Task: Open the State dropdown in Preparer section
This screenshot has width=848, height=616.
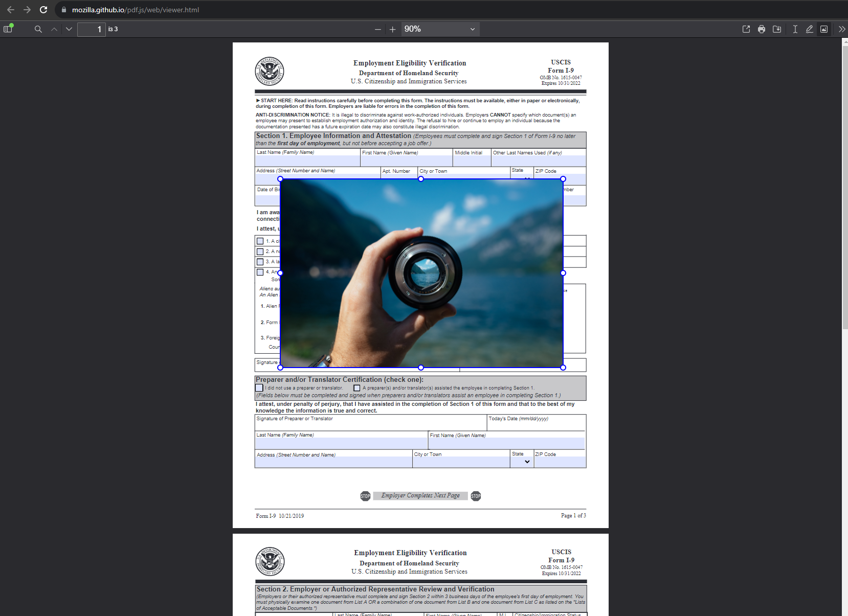Action: (523, 461)
